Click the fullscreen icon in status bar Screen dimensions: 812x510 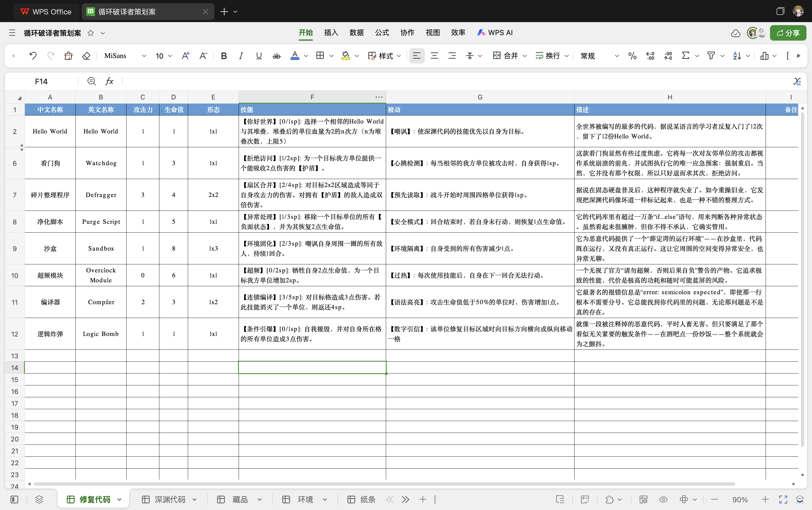[x=783, y=500]
